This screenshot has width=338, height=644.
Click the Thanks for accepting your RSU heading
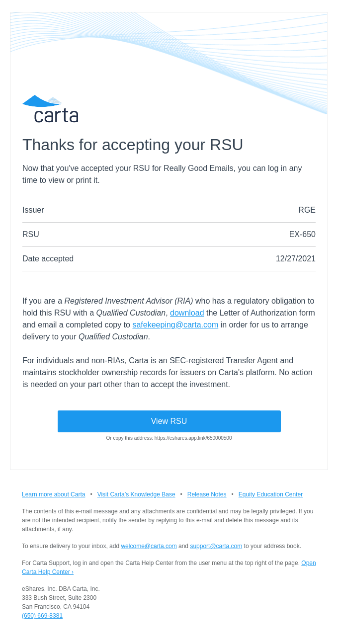[x=133, y=145]
